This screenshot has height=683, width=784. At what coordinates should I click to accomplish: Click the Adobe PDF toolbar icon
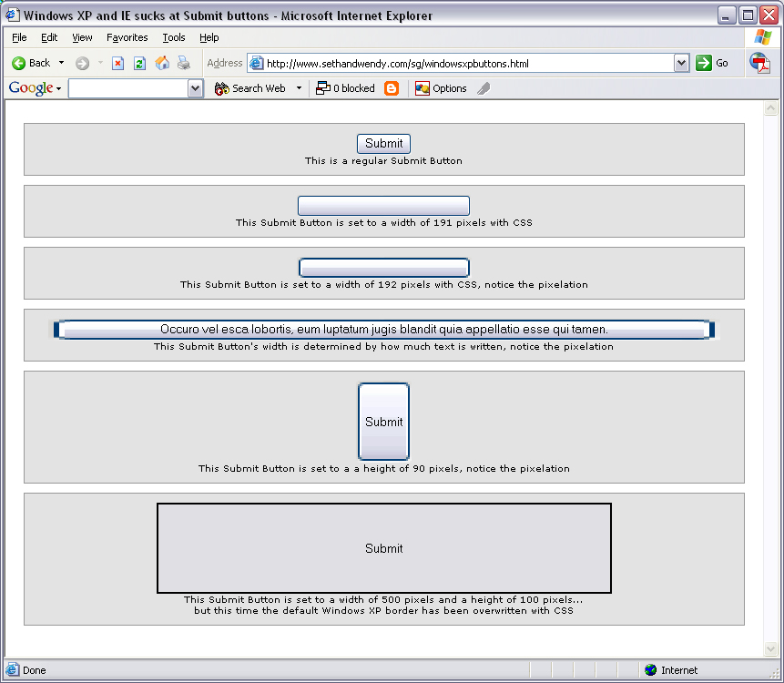point(760,63)
